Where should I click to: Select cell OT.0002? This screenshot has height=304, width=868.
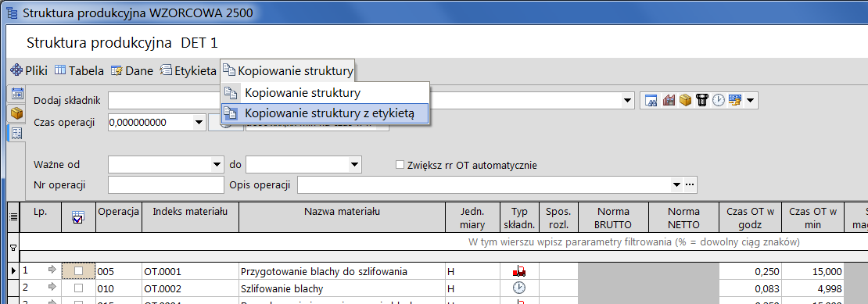tap(191, 288)
